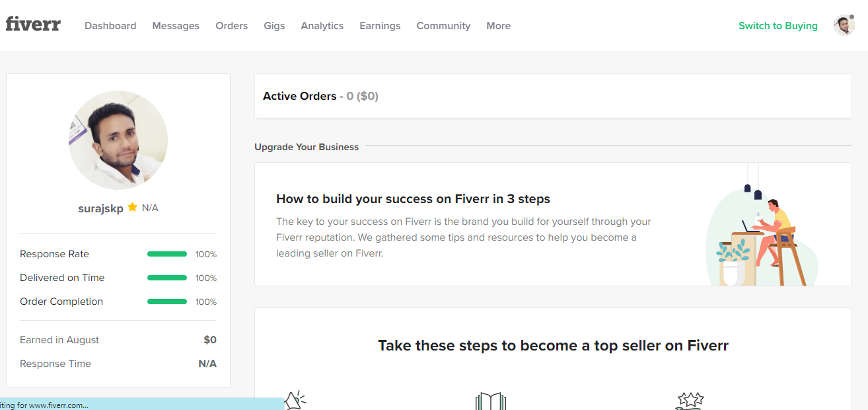Click the stars icon under top seller steps
The height and width of the screenshot is (410, 868).
(x=690, y=401)
